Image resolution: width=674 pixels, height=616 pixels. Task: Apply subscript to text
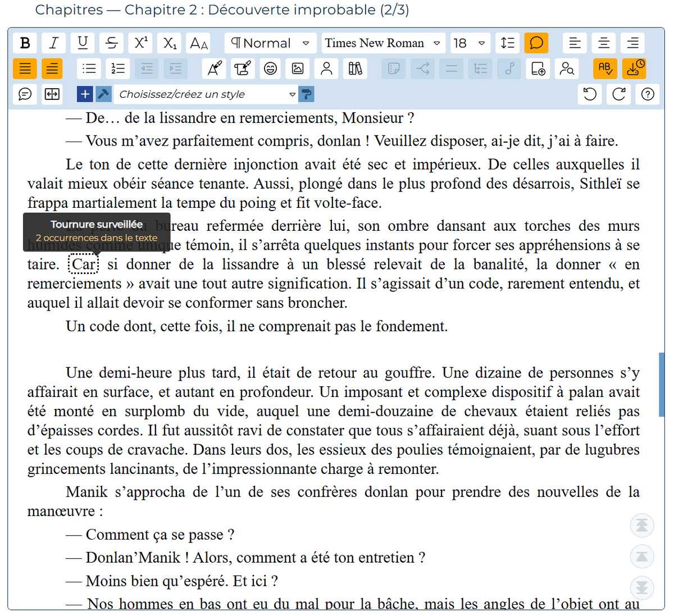pyautogui.click(x=170, y=43)
